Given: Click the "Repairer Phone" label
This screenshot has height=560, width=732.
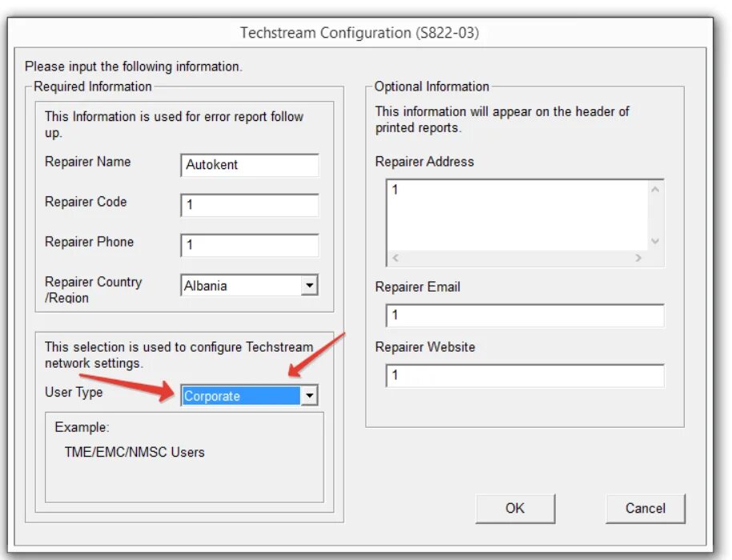Looking at the screenshot, I should pyautogui.click(x=89, y=242).
